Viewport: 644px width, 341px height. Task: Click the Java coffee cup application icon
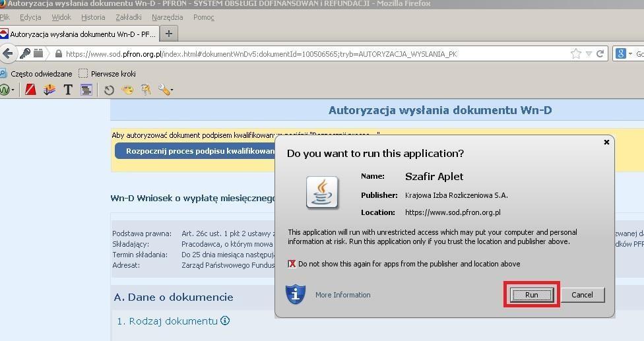pyautogui.click(x=322, y=193)
